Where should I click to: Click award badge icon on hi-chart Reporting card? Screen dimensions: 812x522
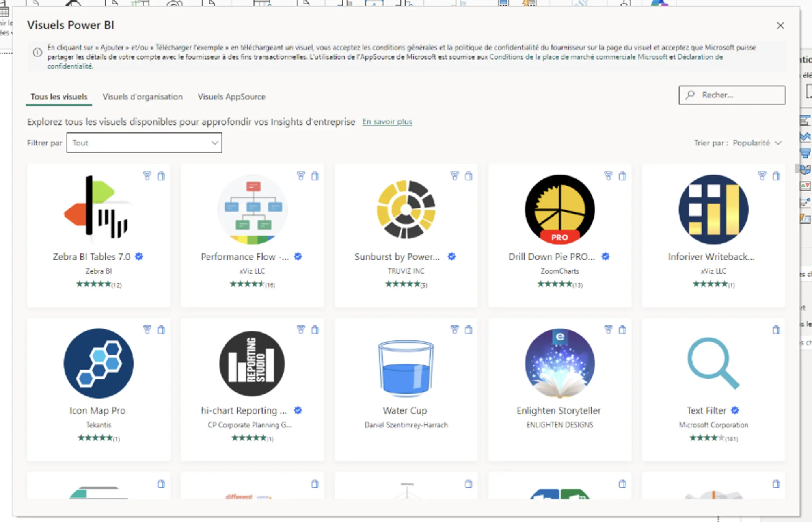click(301, 329)
